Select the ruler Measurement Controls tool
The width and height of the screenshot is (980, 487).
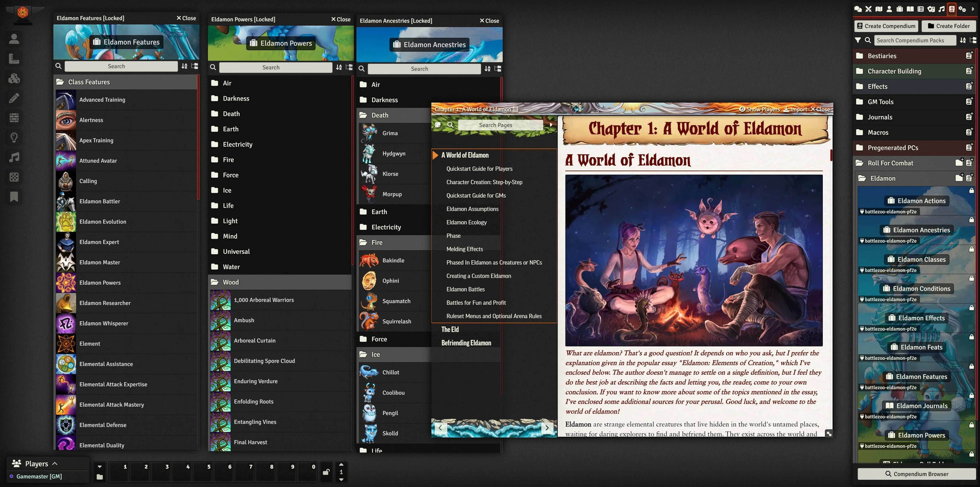[x=14, y=58]
